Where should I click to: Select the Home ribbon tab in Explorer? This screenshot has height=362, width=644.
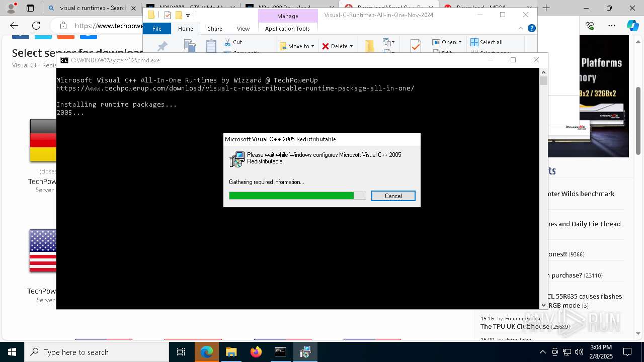pyautogui.click(x=186, y=29)
